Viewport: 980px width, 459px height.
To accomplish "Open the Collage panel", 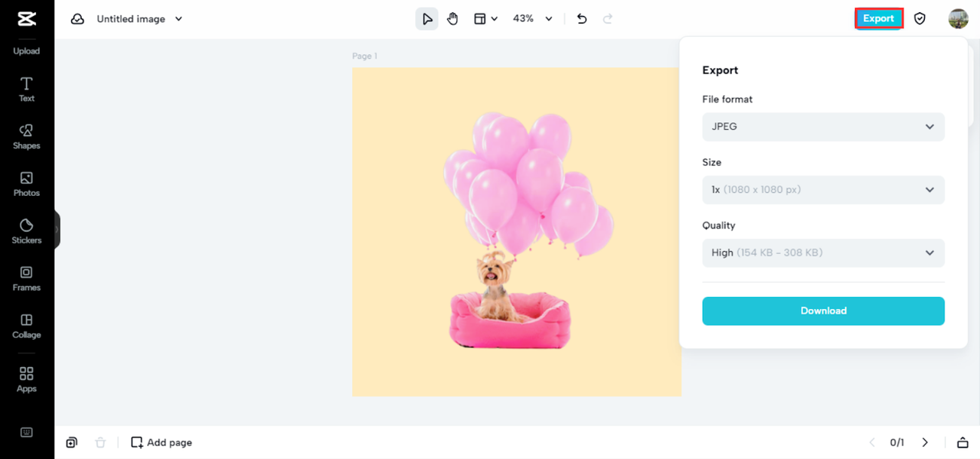I will click(x=27, y=327).
